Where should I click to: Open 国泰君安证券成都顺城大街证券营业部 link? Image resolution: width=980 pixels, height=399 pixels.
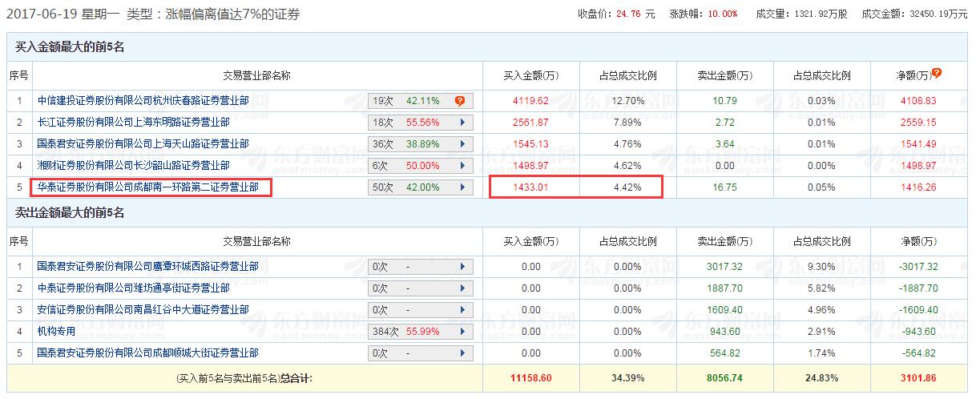pyautogui.click(x=148, y=353)
